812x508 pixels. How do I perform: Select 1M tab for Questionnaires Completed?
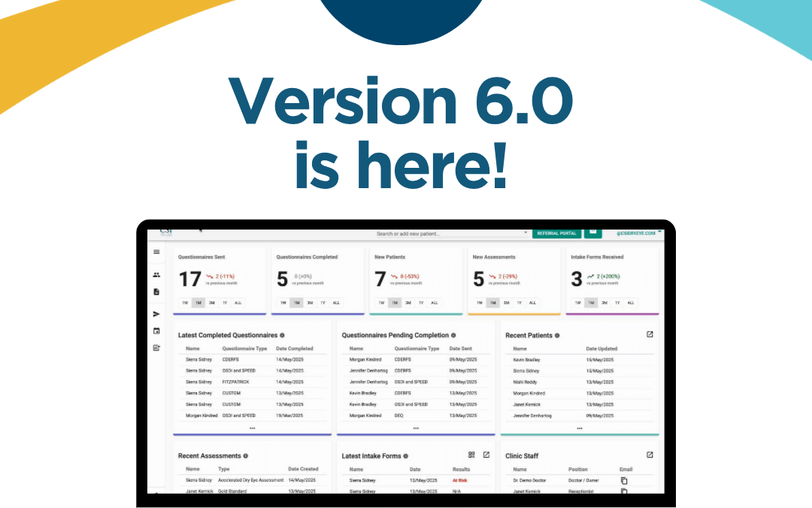click(297, 303)
